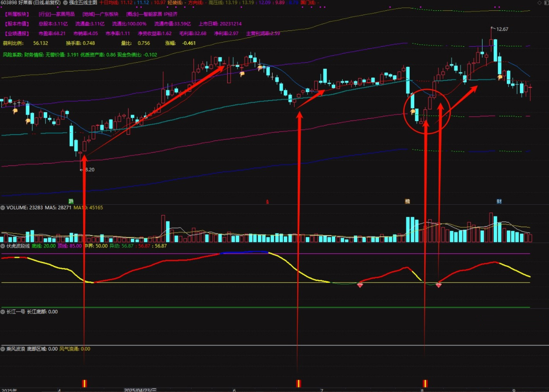Click the 12.67 high price label
Viewport: 549px width, 392px height.
(x=502, y=29)
